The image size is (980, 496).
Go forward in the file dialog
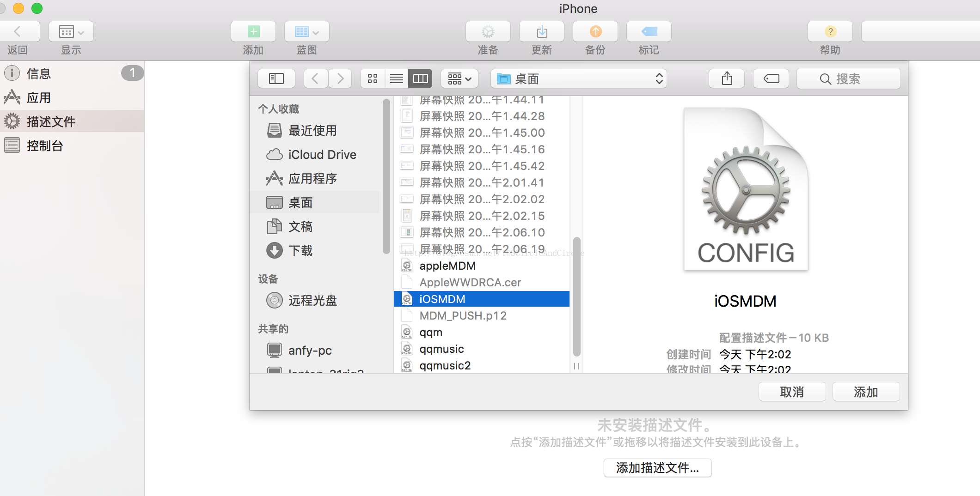click(340, 79)
